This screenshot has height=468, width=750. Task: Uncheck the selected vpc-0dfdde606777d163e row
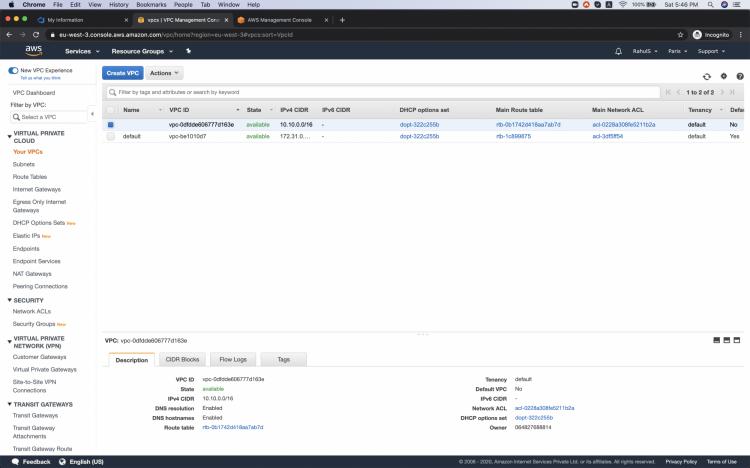pyautogui.click(x=111, y=125)
